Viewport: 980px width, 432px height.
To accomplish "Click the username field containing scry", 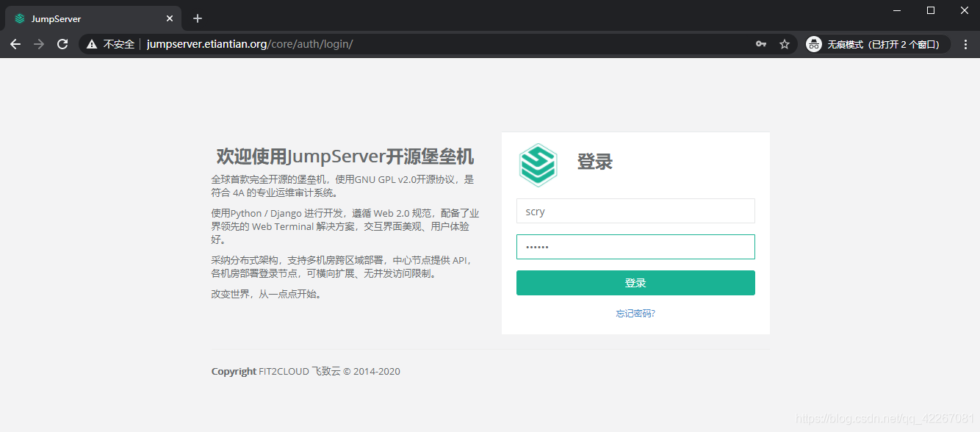I will (x=635, y=211).
